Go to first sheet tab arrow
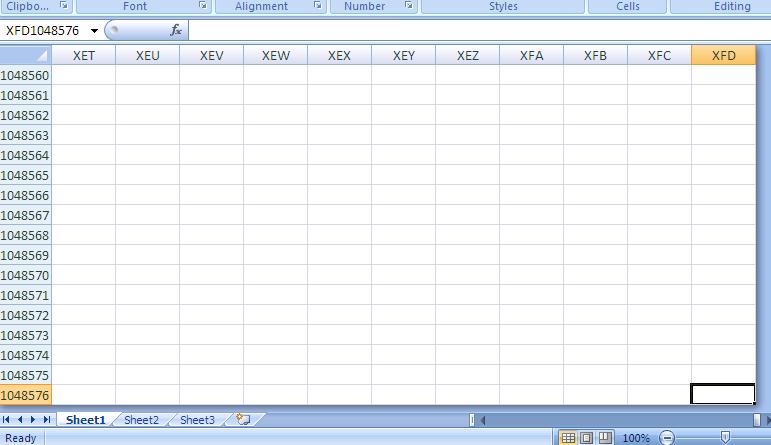Image resolution: width=771 pixels, height=445 pixels. (x=6, y=419)
